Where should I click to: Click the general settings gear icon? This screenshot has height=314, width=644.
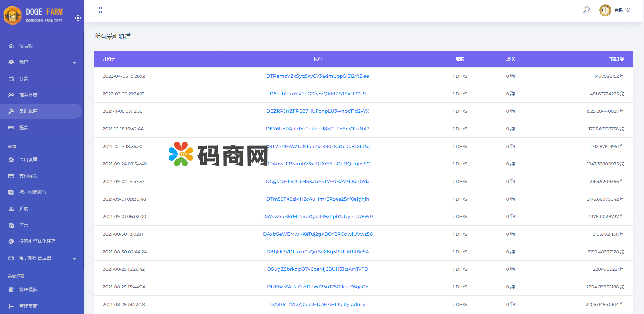[x=11, y=160]
